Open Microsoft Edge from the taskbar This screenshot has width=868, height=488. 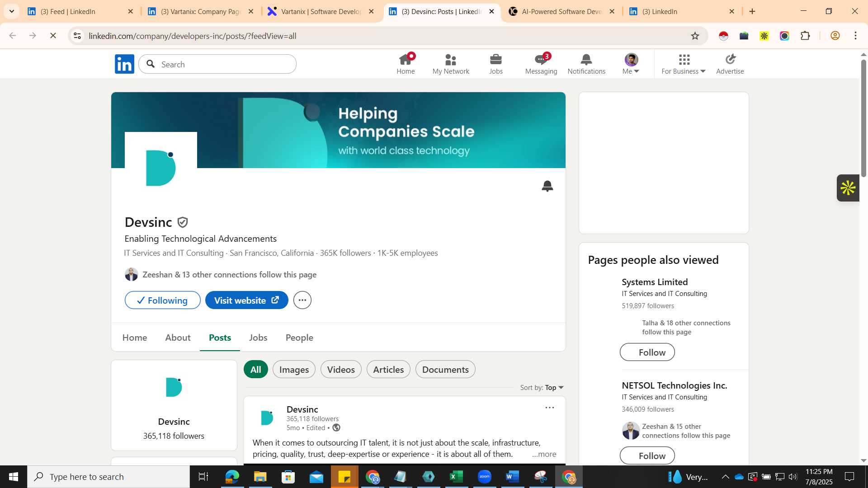pos(232,477)
